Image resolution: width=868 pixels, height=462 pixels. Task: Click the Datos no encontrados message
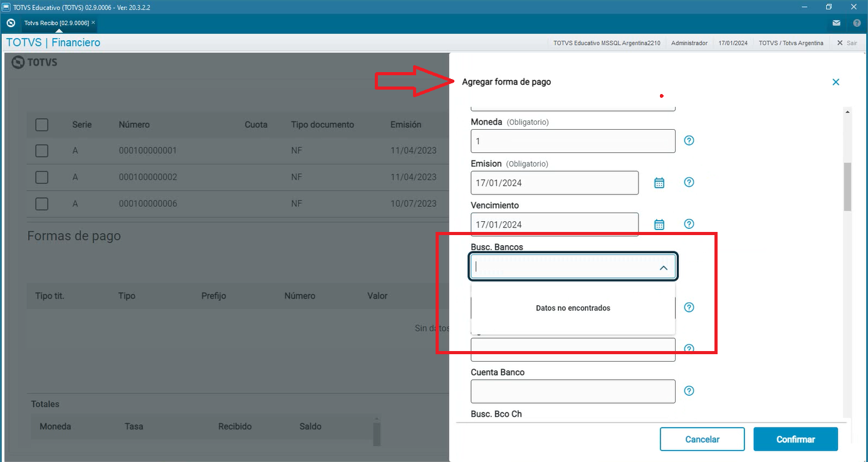(573, 308)
